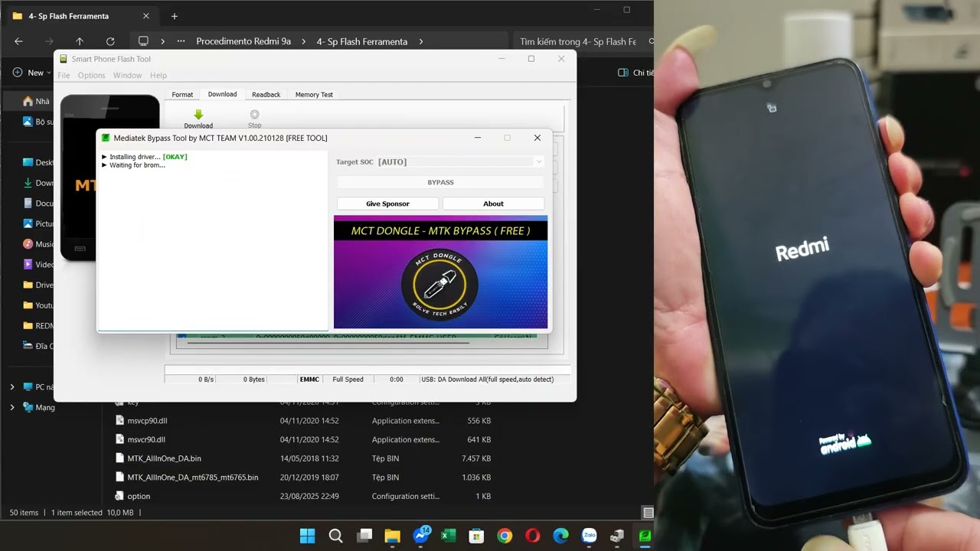Expand the PC node in navigation pane
The height and width of the screenshot is (551, 980).
pos(11,387)
